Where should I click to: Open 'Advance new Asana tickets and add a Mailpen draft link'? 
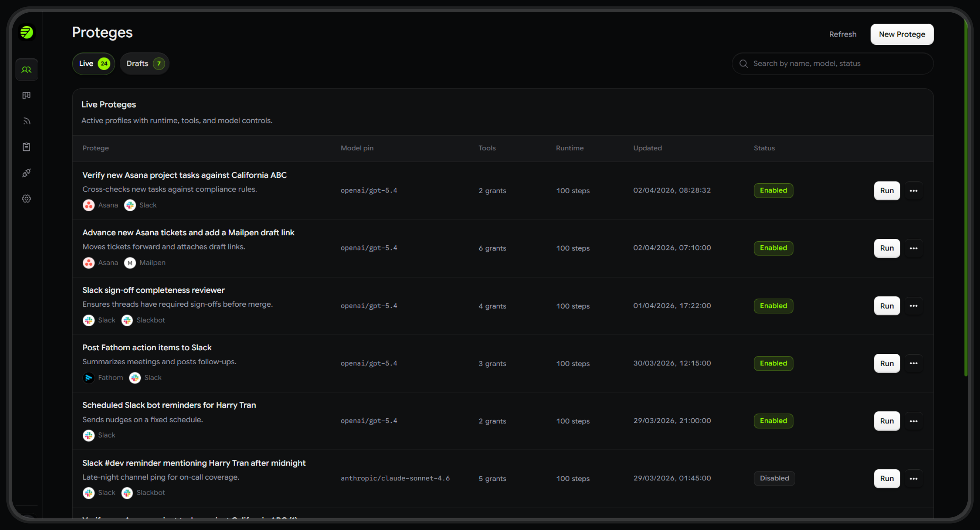coord(188,232)
